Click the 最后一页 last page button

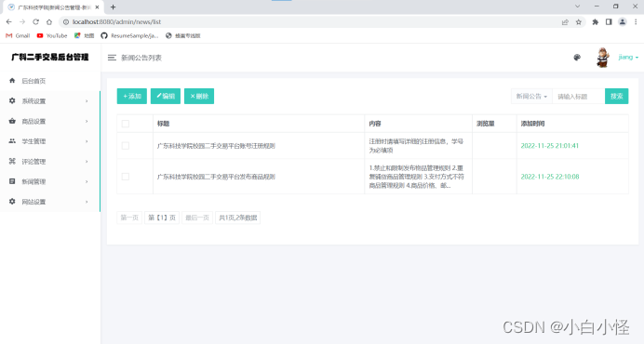(197, 218)
